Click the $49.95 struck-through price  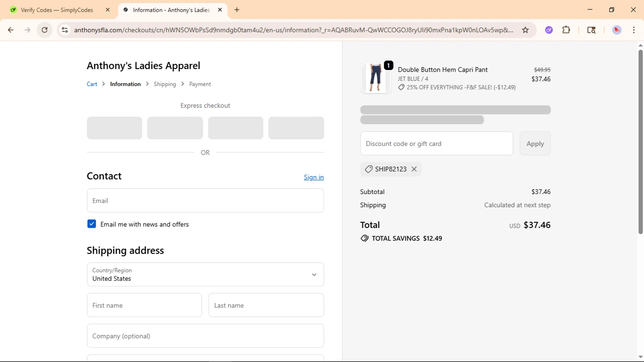click(542, 70)
